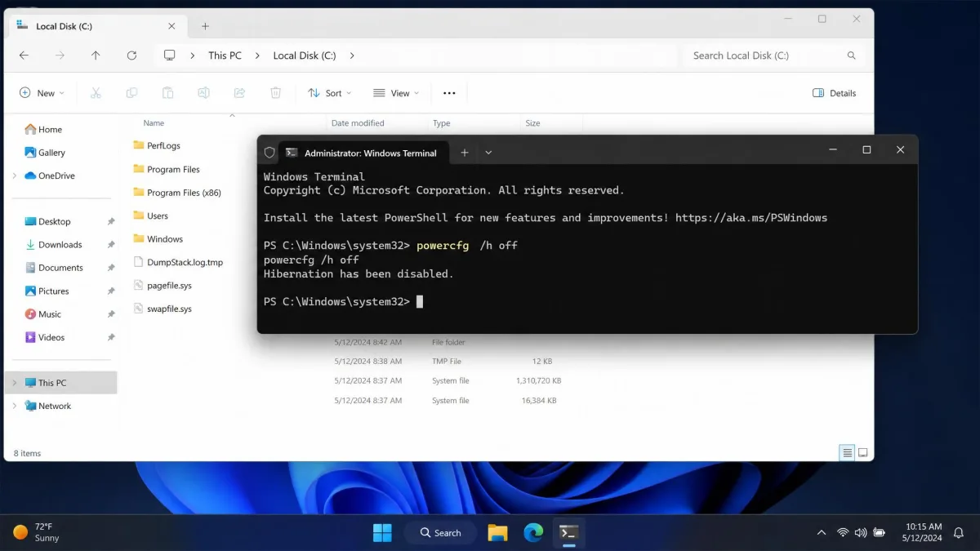Switch to details list view icon

pyautogui.click(x=848, y=453)
